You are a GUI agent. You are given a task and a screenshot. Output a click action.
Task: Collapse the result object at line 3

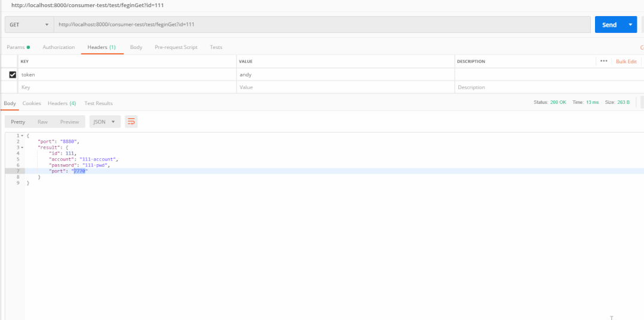22,147
